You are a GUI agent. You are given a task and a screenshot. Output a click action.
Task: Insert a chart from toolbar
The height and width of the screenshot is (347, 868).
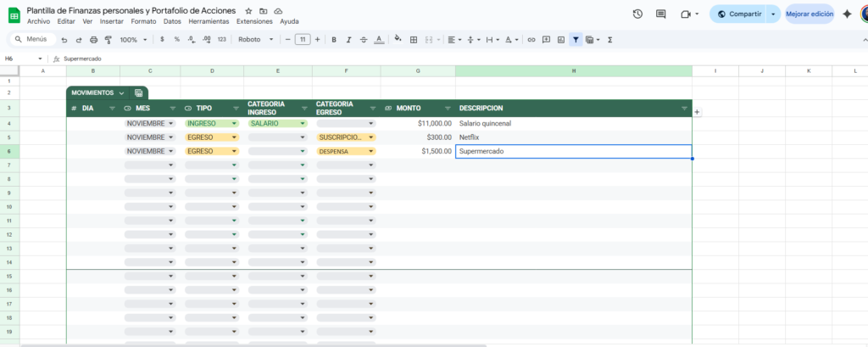[x=560, y=39]
